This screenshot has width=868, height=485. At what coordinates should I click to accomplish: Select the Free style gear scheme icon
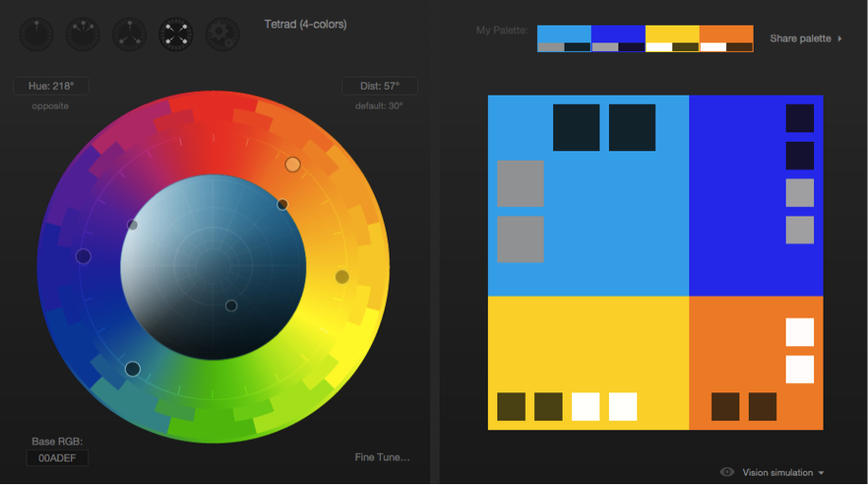point(222,34)
